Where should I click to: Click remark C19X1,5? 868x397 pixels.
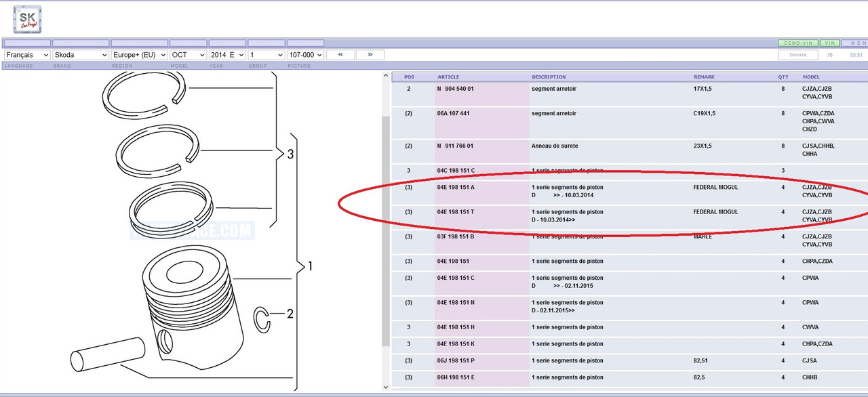point(705,113)
